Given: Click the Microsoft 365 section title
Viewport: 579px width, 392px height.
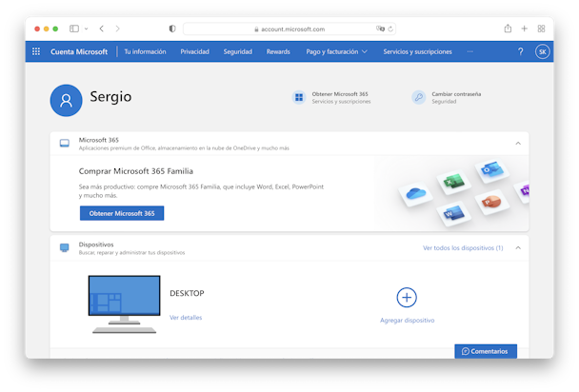Looking at the screenshot, I should point(99,140).
